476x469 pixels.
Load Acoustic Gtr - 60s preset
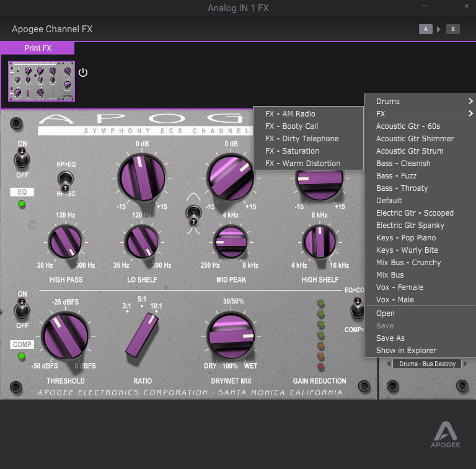tap(420, 126)
